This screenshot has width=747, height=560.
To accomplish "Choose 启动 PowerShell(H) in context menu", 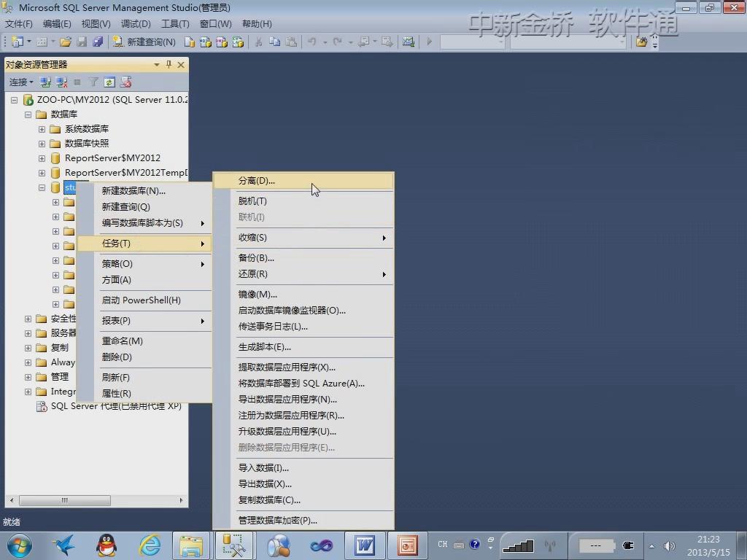I will 144,300.
